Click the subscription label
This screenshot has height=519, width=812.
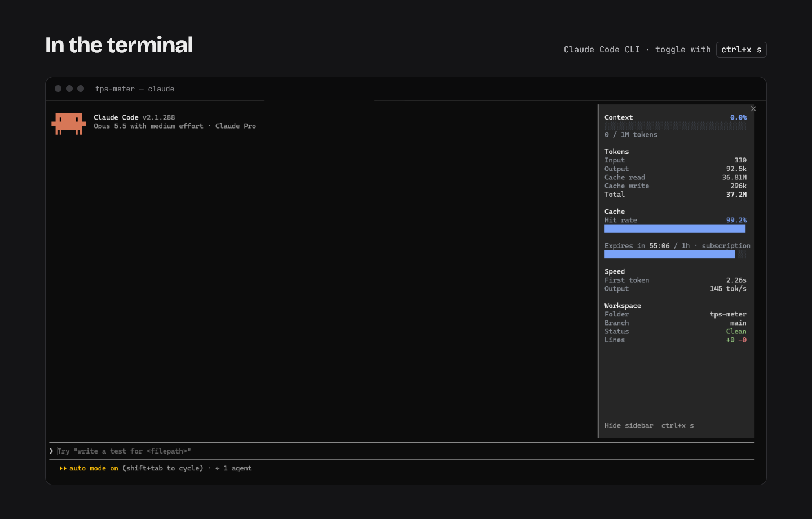point(726,245)
